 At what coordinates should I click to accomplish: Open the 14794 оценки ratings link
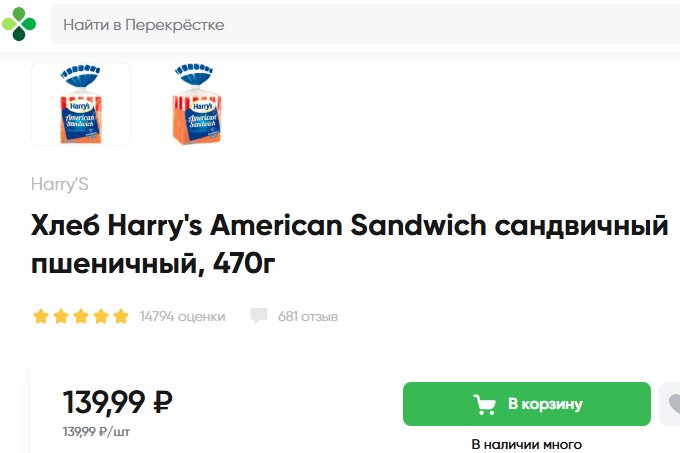point(182,316)
